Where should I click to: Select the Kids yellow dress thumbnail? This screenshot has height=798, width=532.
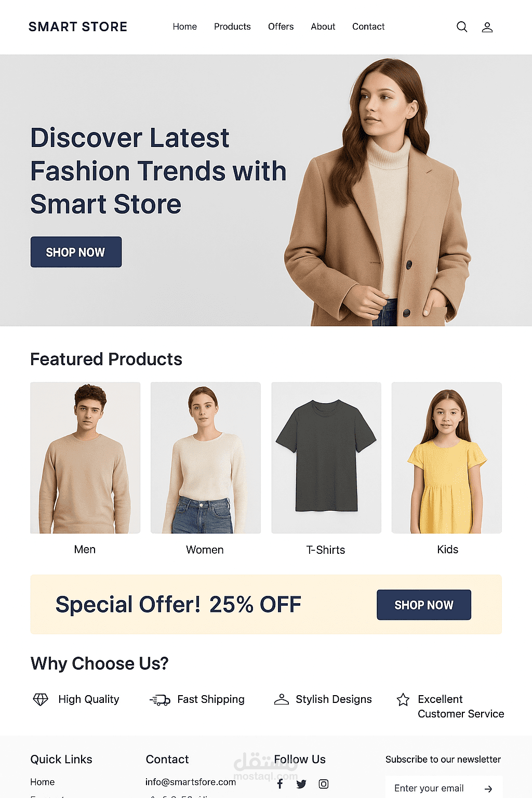coord(447,458)
